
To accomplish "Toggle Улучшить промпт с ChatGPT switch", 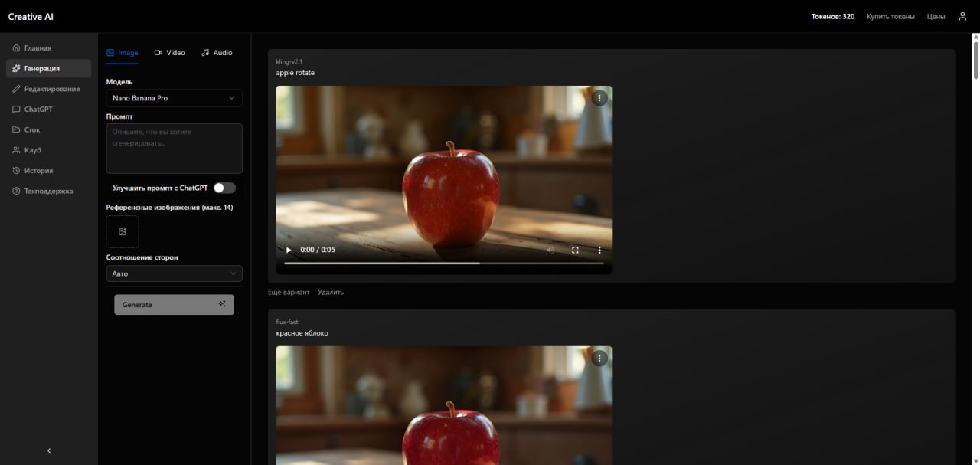I will [224, 188].
